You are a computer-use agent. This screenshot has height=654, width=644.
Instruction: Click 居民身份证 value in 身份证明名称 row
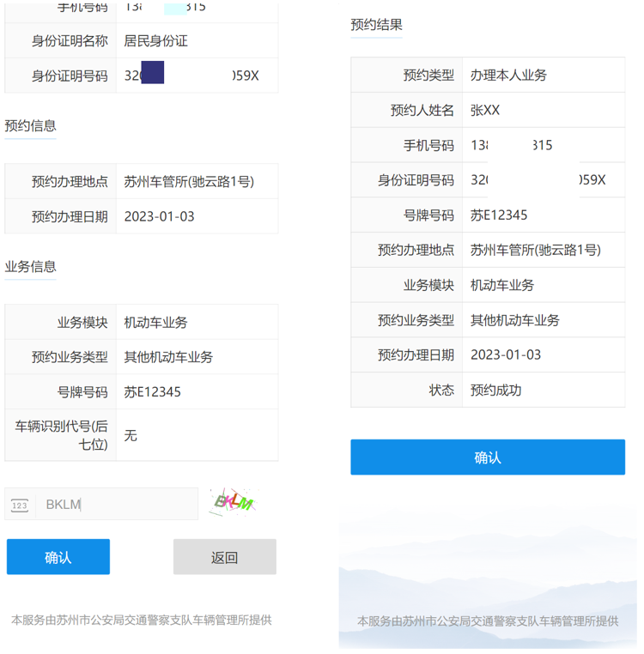pyautogui.click(x=155, y=40)
